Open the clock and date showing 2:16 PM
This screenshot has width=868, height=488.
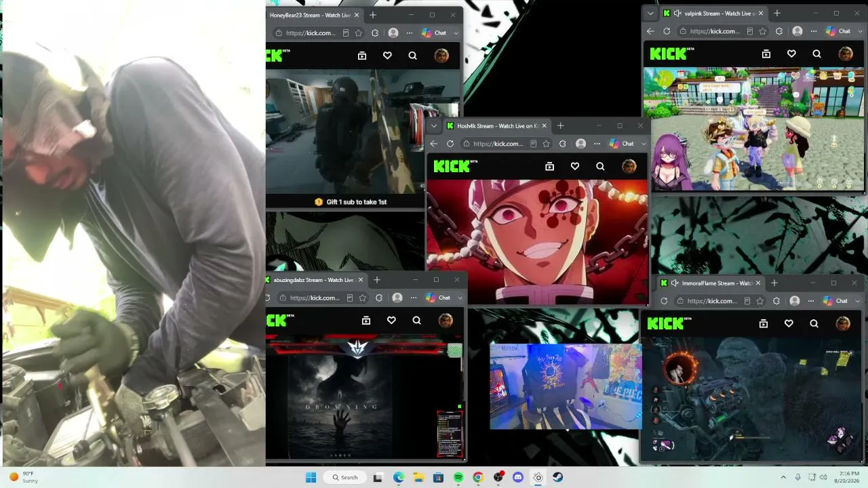tap(848, 477)
